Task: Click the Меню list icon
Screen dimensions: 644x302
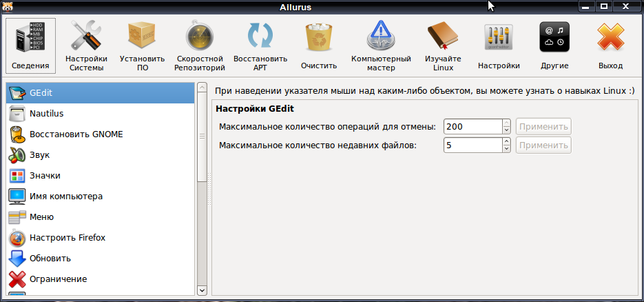Action: 17,217
